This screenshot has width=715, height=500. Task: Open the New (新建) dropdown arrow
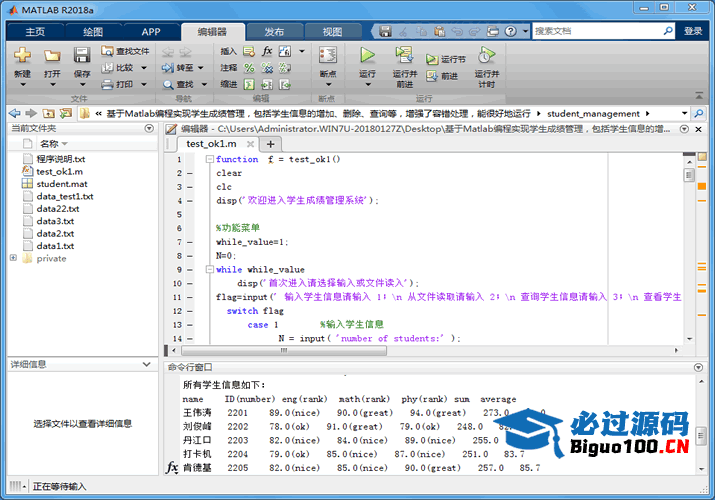[x=22, y=84]
